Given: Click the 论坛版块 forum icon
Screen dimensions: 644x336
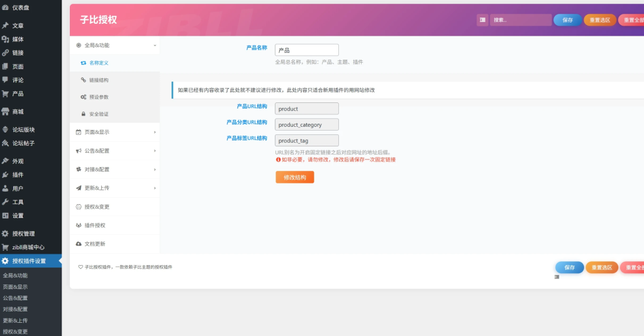Looking at the screenshot, I should coord(5,129).
